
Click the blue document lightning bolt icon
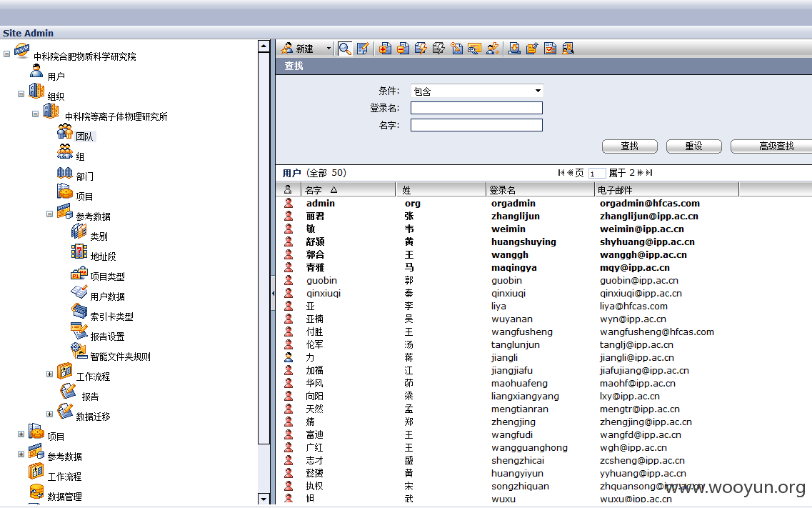(421, 49)
